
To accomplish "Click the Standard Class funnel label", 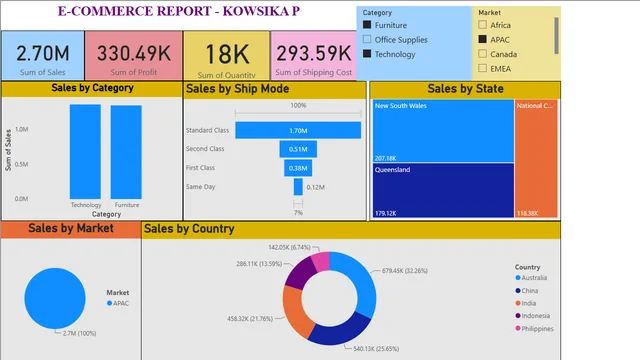I will tap(207, 130).
